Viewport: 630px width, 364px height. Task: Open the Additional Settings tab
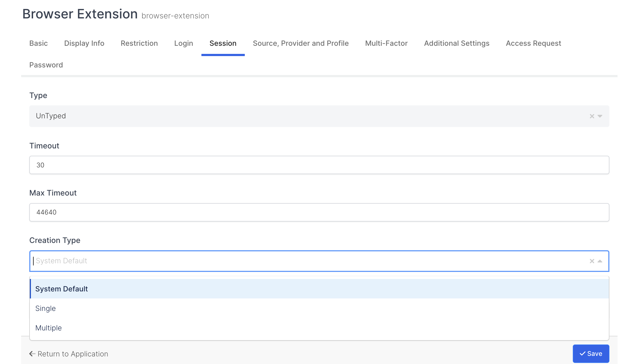(457, 43)
